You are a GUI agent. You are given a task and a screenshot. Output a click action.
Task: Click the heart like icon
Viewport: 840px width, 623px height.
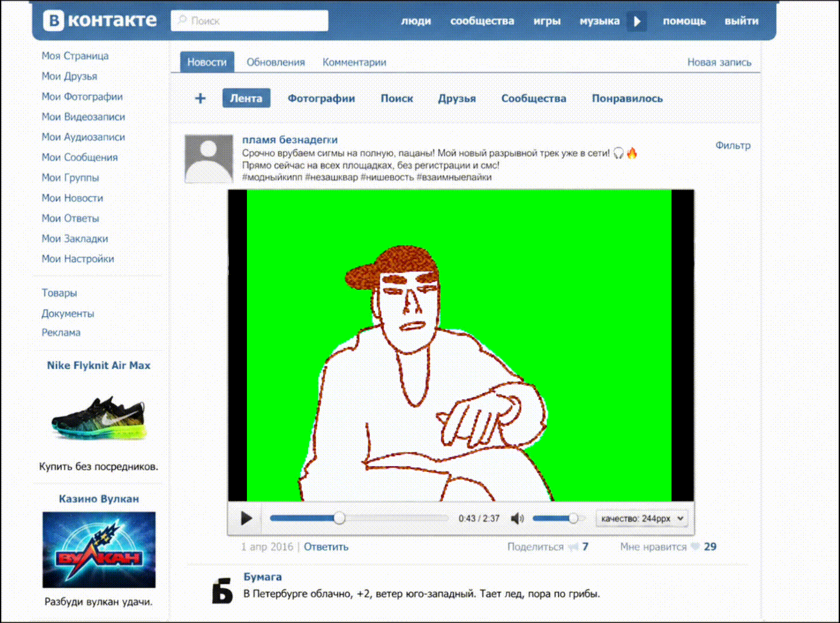[696, 547]
